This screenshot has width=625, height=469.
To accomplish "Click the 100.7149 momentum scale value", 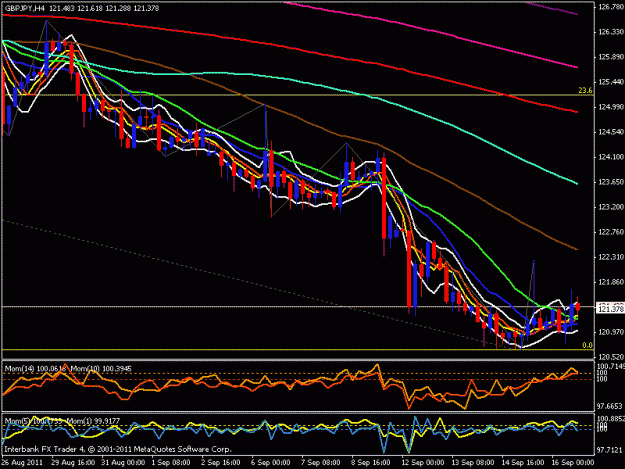I will (x=610, y=366).
